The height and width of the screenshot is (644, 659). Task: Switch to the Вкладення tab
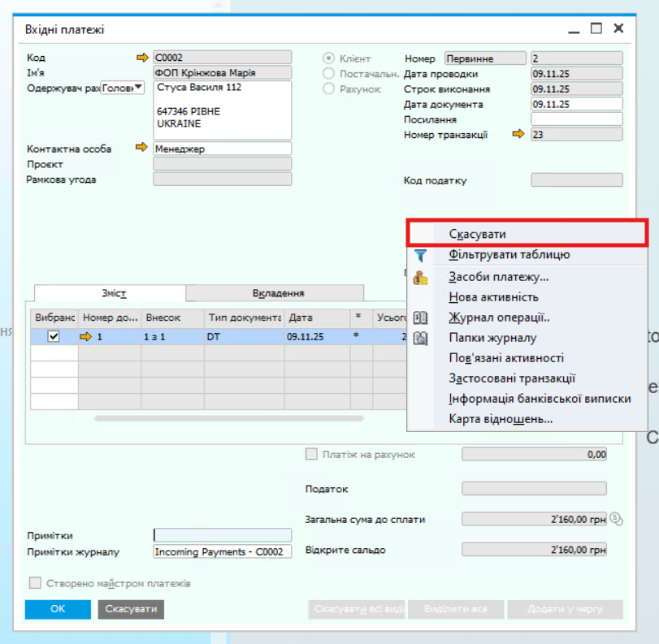coord(278,293)
